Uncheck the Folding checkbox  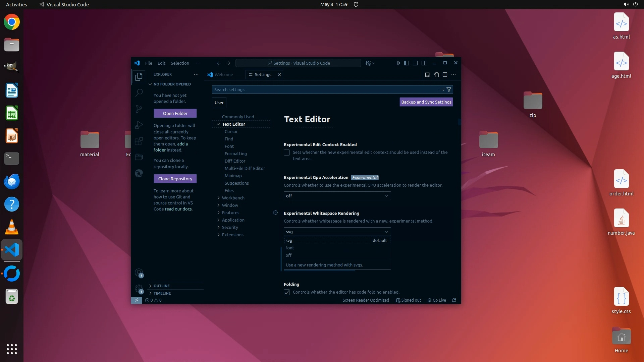point(287,292)
